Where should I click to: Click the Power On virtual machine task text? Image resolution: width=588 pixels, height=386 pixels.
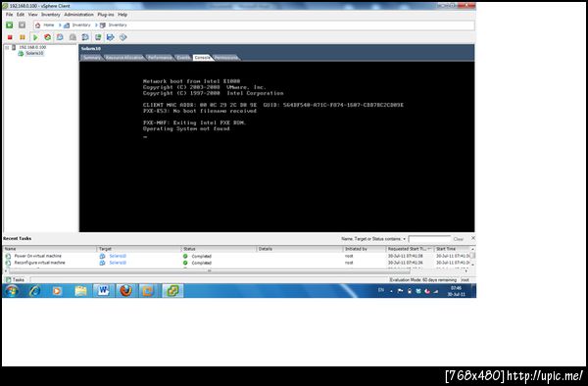38,256
